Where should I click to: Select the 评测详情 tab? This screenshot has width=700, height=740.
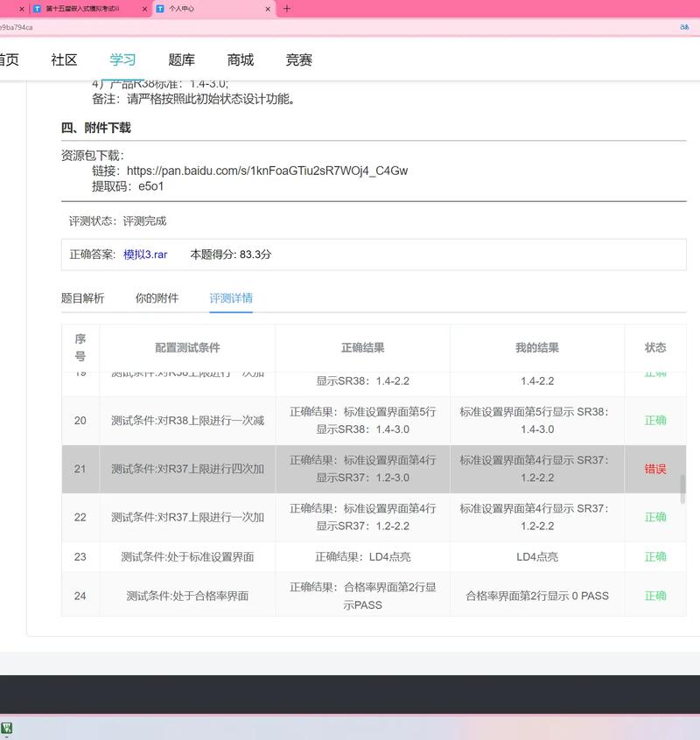click(x=231, y=298)
